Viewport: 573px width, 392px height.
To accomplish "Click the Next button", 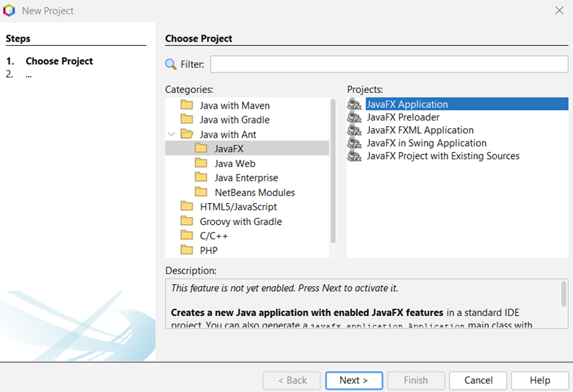I will click(354, 380).
